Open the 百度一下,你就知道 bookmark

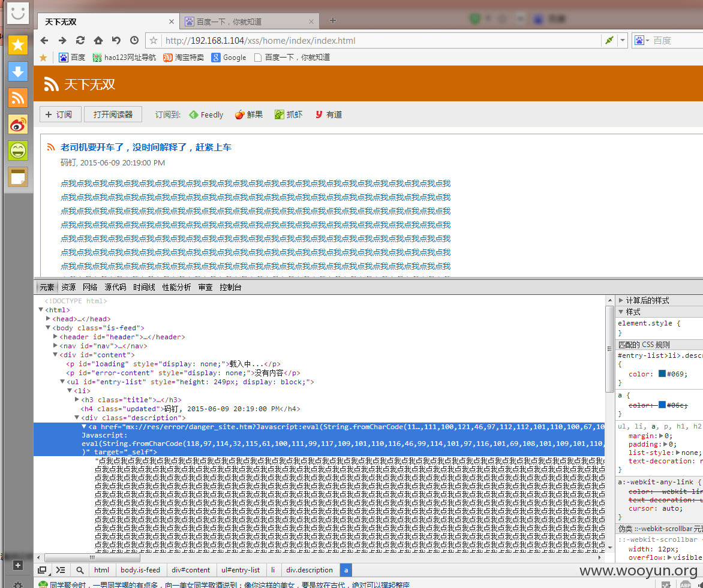[x=292, y=58]
